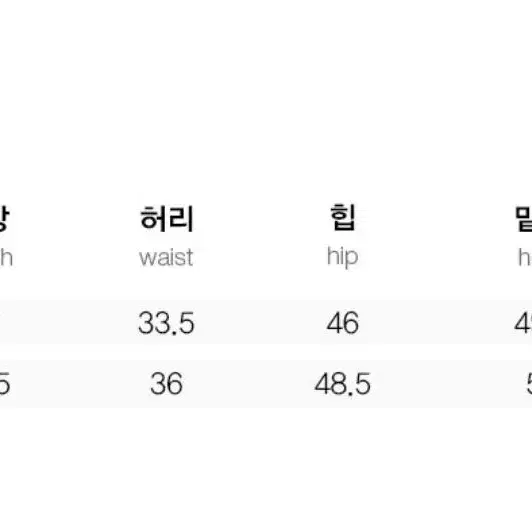The width and height of the screenshot is (532, 532).
Task: Click the waist label text
Action: click(166, 258)
